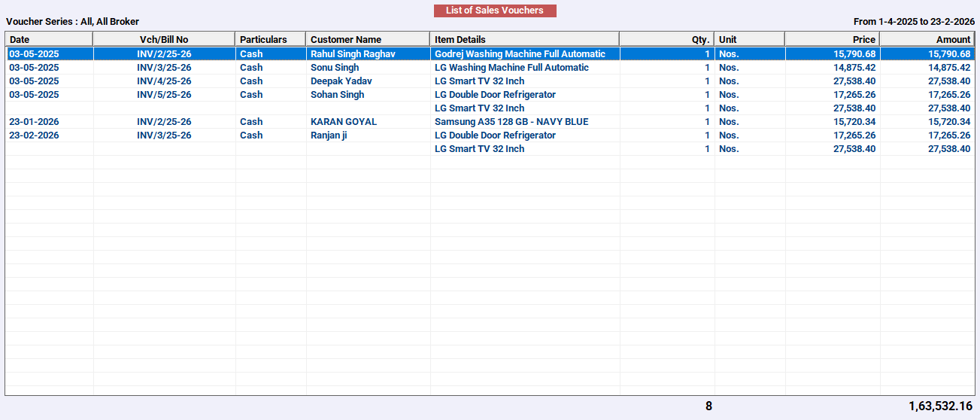This screenshot has height=420, width=980.
Task: Select the Sonu Singh customer entry
Action: coord(335,68)
